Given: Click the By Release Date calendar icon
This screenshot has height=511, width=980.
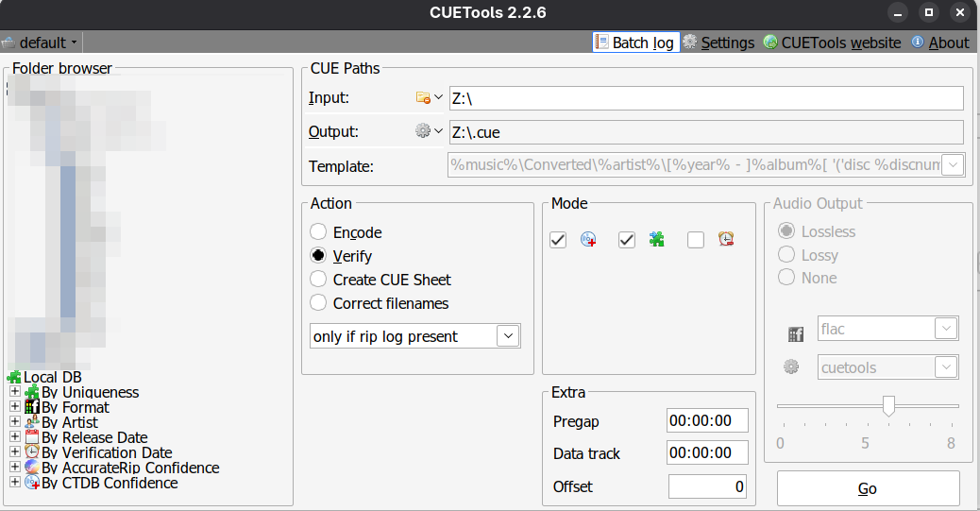Looking at the screenshot, I should coord(32,437).
